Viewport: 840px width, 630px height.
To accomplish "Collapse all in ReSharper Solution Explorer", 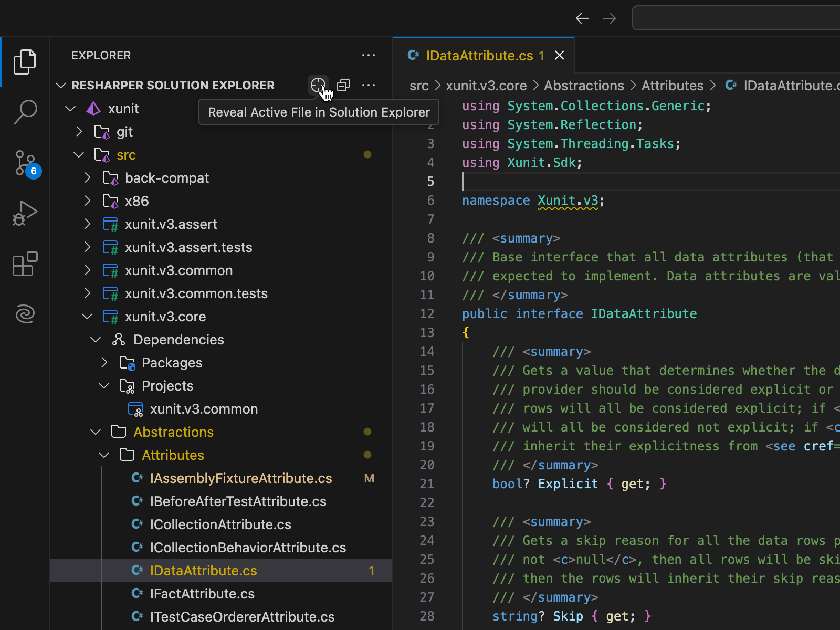I will click(343, 85).
